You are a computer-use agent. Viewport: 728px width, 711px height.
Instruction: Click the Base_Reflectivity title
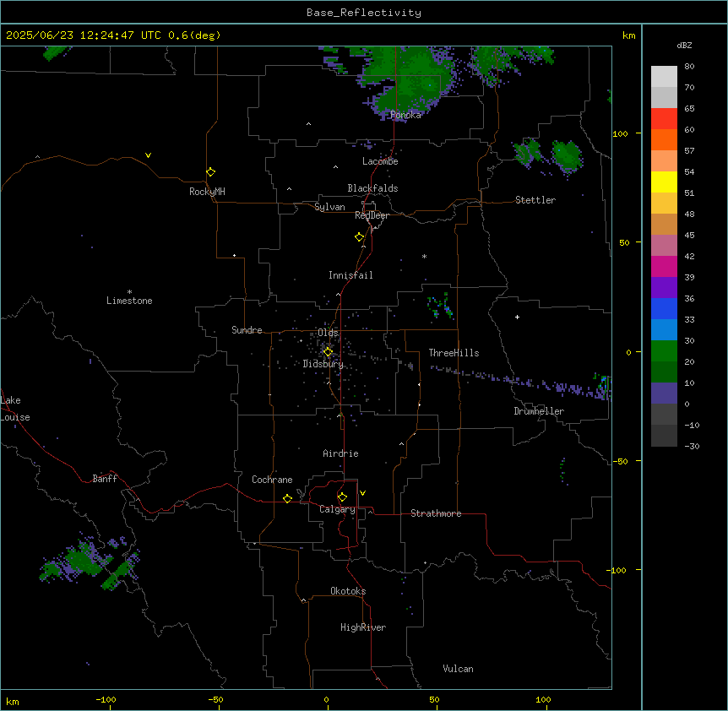tap(364, 13)
